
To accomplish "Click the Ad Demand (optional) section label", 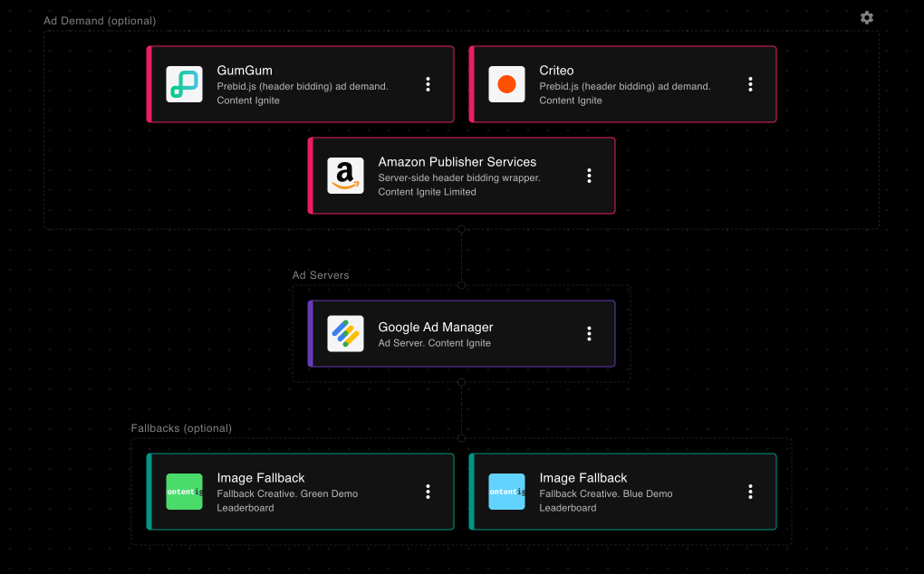I will click(x=100, y=21).
